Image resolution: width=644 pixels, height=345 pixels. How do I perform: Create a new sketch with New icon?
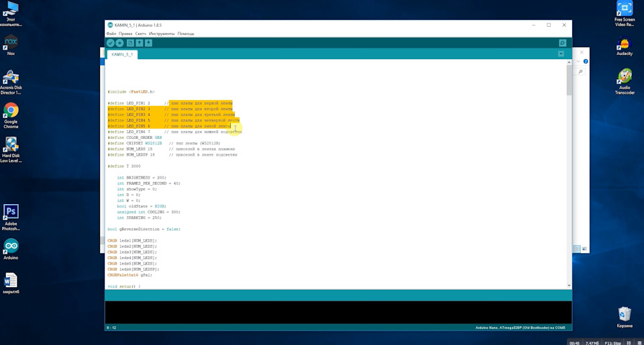(x=131, y=43)
